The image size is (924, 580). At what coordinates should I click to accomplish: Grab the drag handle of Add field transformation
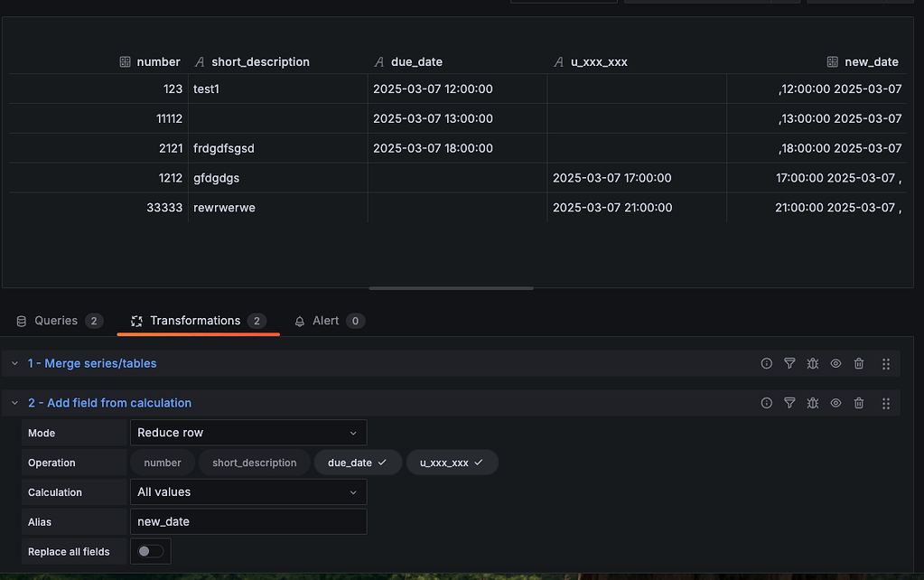885,402
